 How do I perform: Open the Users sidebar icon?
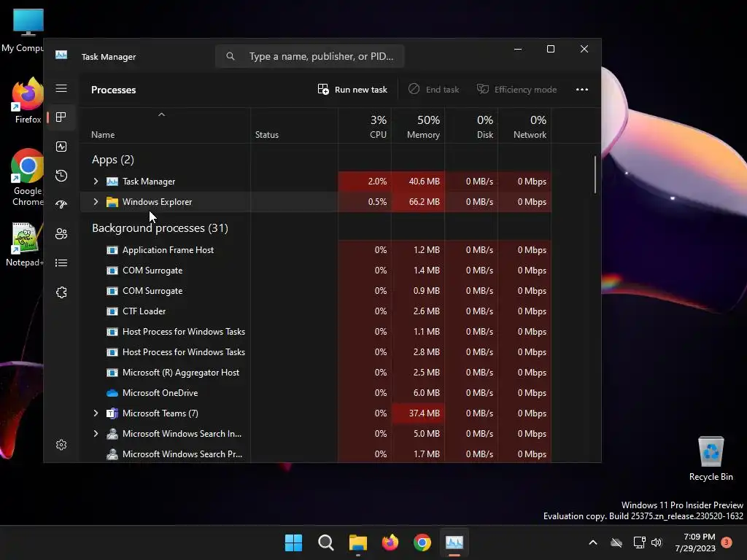pos(61,234)
